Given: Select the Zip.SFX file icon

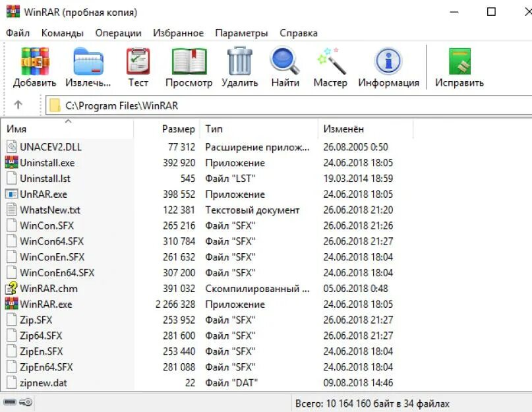Looking at the screenshot, I should coord(11,320).
